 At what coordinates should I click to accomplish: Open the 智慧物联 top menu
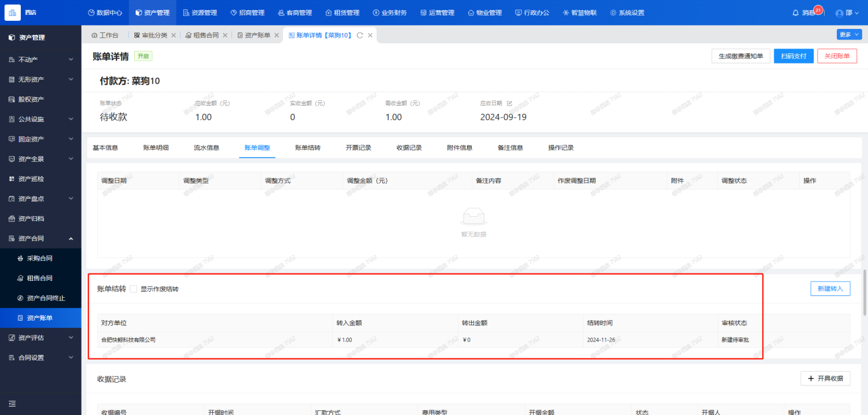tap(579, 13)
